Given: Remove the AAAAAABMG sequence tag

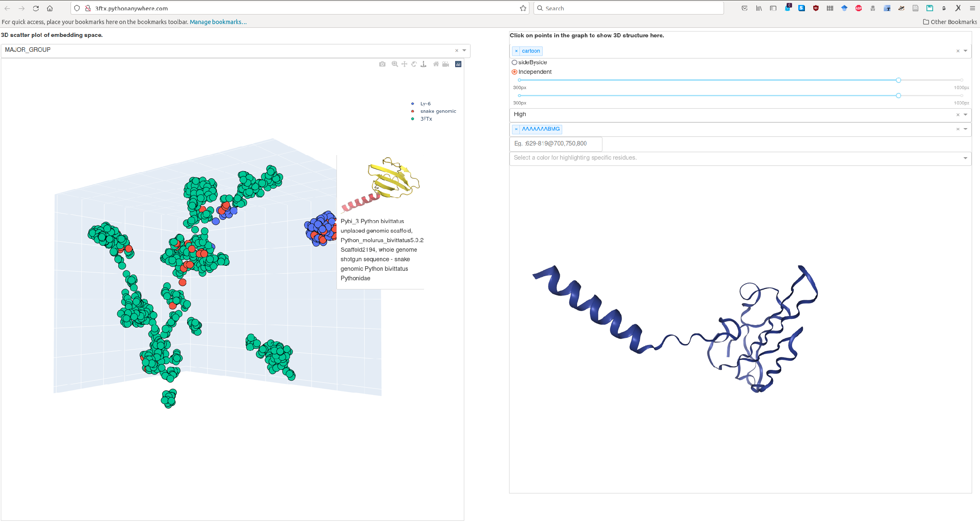Looking at the screenshot, I should (x=518, y=129).
